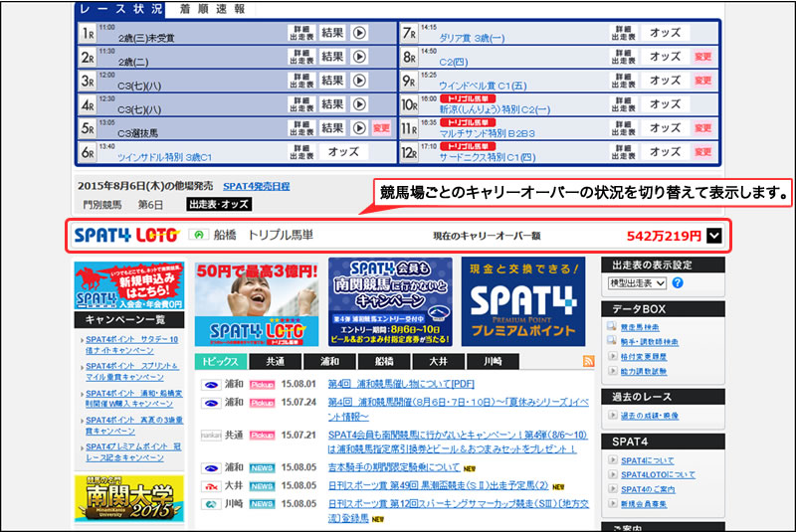Open ツインサドル特別 3歳C1 race link

(x=164, y=157)
